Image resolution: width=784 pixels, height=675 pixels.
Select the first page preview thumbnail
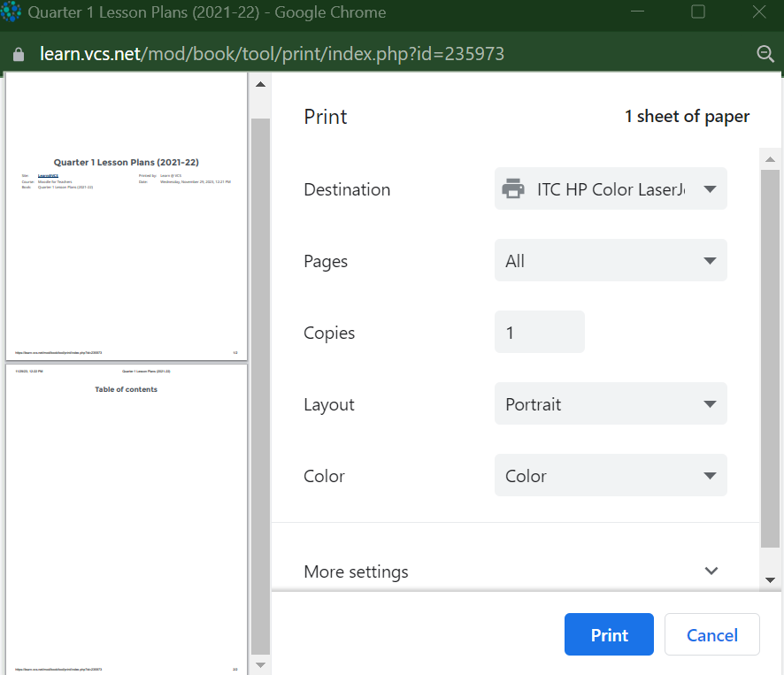pyautogui.click(x=127, y=216)
